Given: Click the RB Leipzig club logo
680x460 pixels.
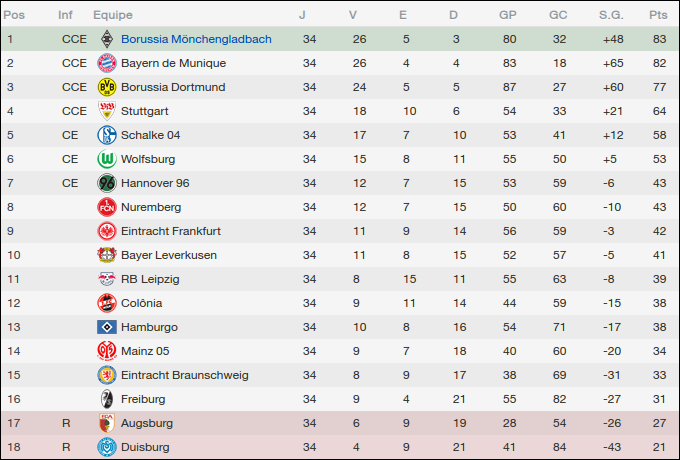Looking at the screenshot, I should point(106,279).
